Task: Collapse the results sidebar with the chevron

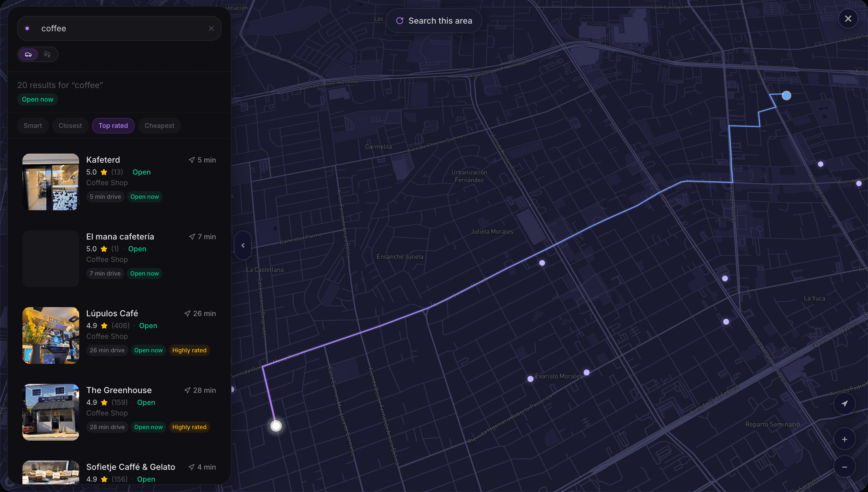Action: pyautogui.click(x=243, y=246)
